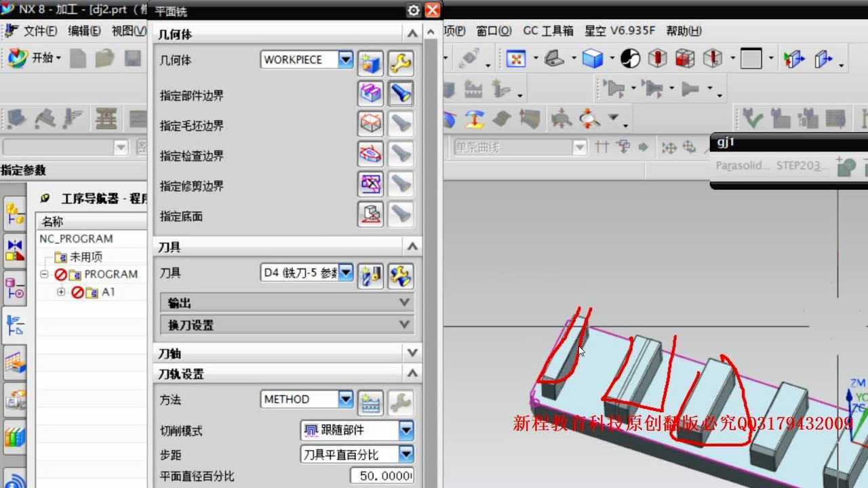The height and width of the screenshot is (488, 868).
Task: Click the select blank boundary icon
Action: point(370,125)
